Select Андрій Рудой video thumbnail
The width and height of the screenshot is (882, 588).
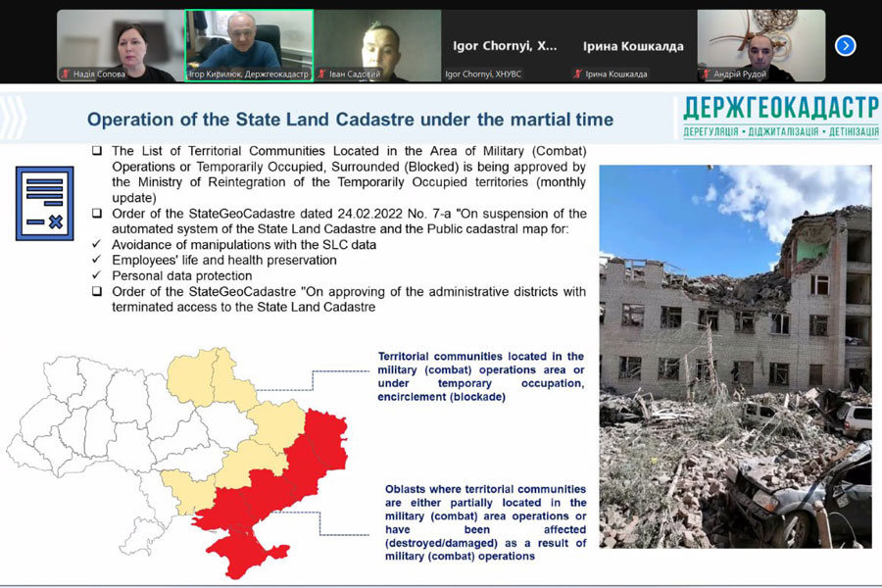(x=761, y=46)
